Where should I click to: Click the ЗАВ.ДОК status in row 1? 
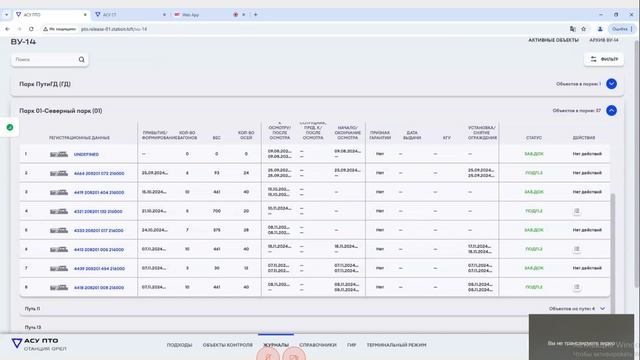pyautogui.click(x=534, y=154)
